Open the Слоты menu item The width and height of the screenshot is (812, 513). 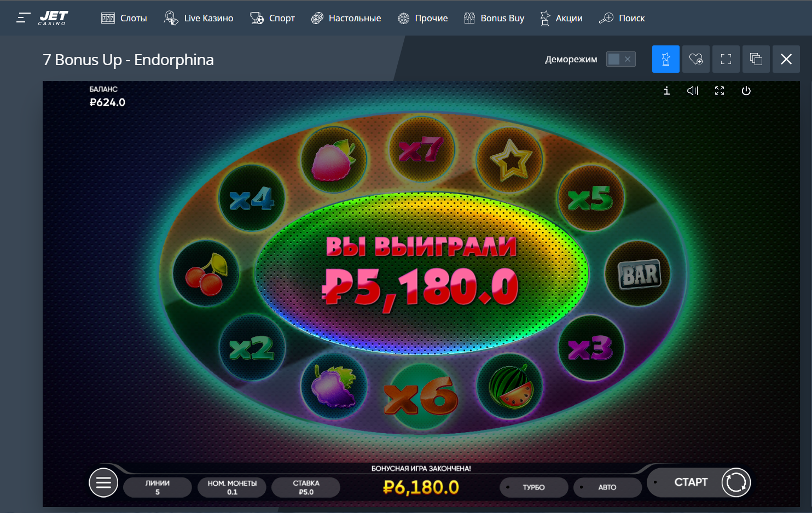point(124,18)
